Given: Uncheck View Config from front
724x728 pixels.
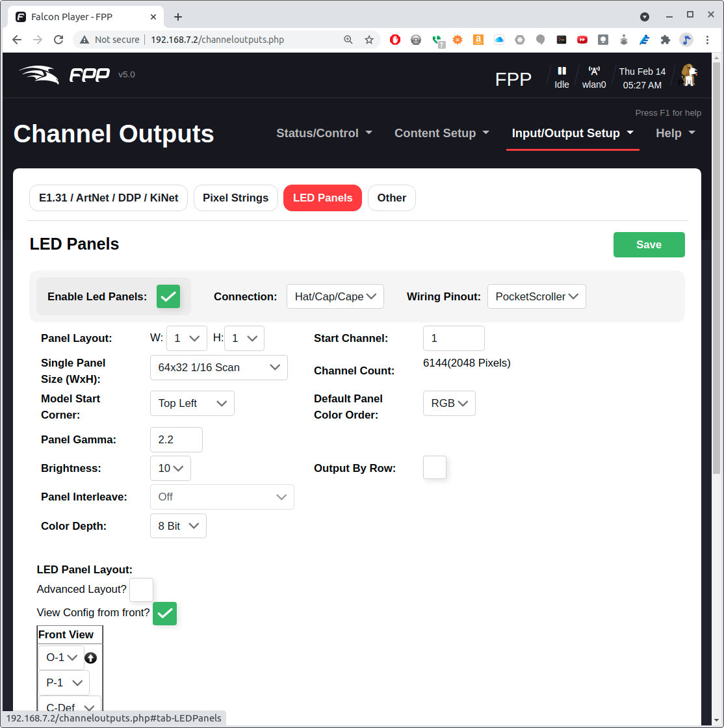Looking at the screenshot, I should pyautogui.click(x=164, y=613).
